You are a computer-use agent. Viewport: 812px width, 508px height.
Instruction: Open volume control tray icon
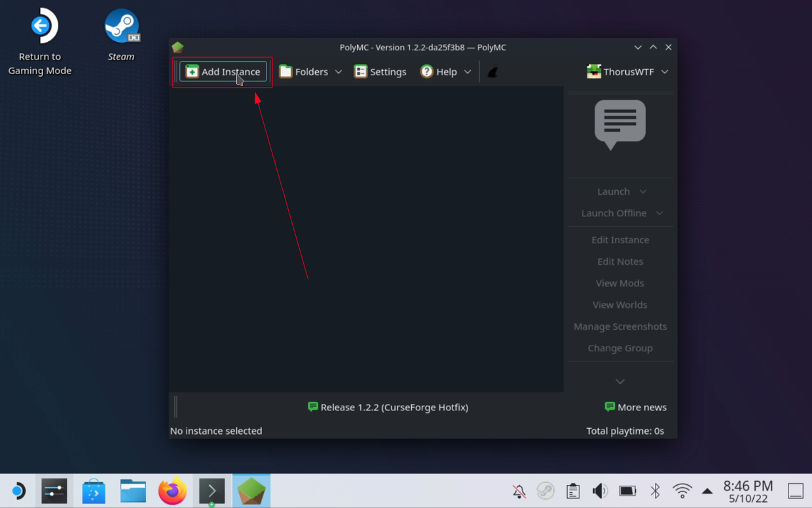coord(600,491)
